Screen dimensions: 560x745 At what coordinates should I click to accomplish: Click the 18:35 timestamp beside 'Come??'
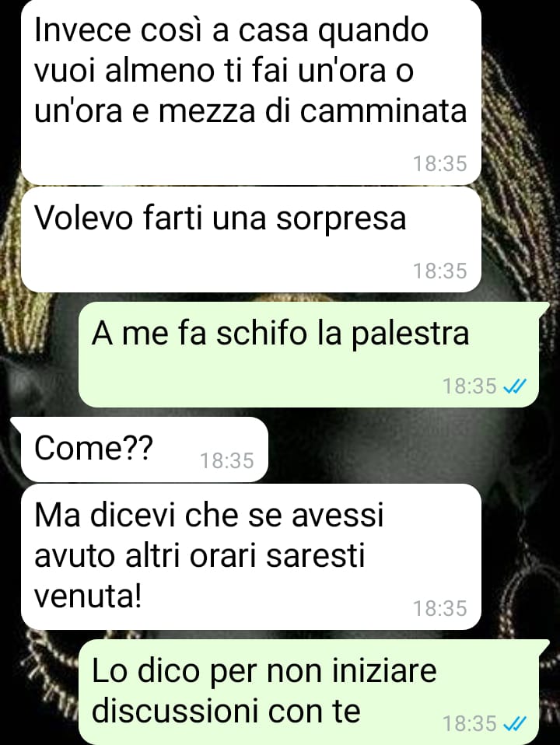[x=227, y=461]
